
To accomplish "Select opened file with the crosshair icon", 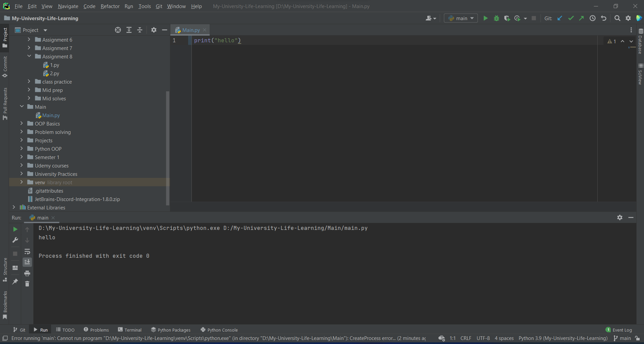I will [x=118, y=30].
